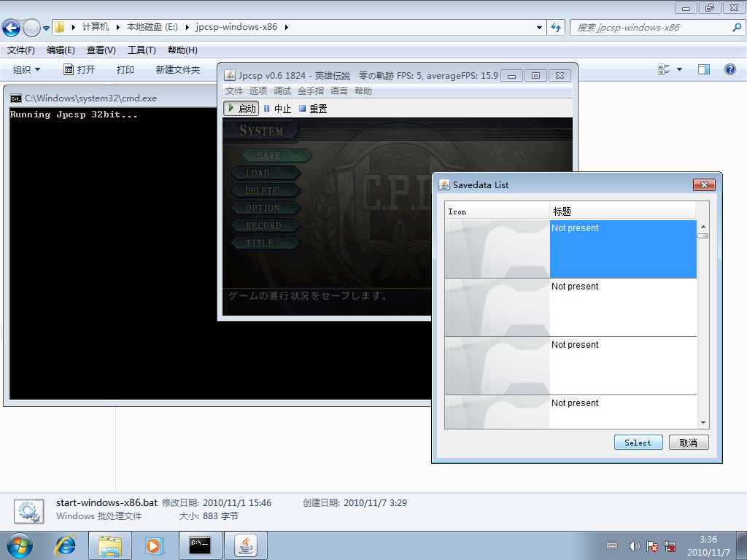
Task: Click the refresh icon beside address bar
Action: (556, 27)
